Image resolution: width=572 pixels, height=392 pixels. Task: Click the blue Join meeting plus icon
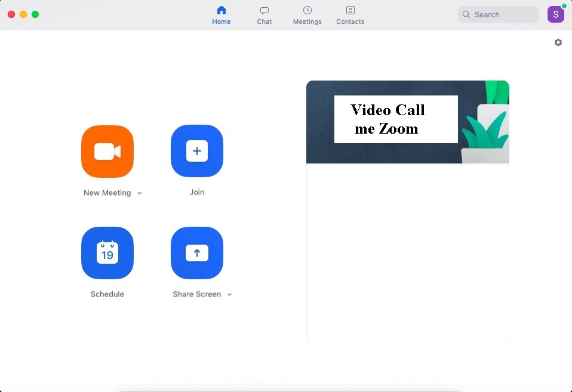tap(197, 151)
